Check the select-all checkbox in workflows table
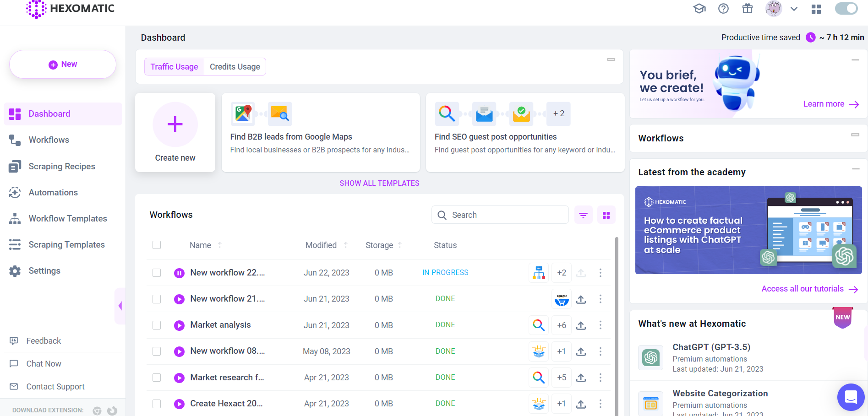Viewport: 868px width, 416px height. click(157, 245)
